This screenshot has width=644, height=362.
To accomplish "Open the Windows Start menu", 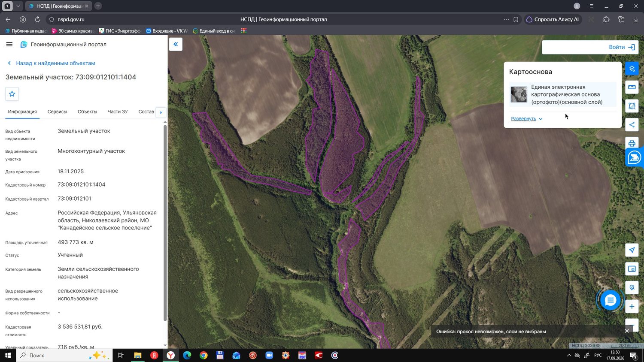I will [x=8, y=355].
